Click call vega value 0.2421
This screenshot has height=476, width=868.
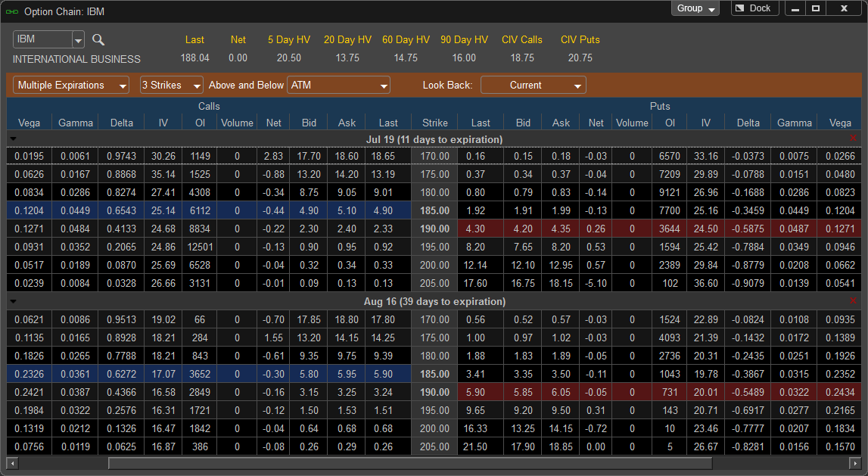[30, 392]
